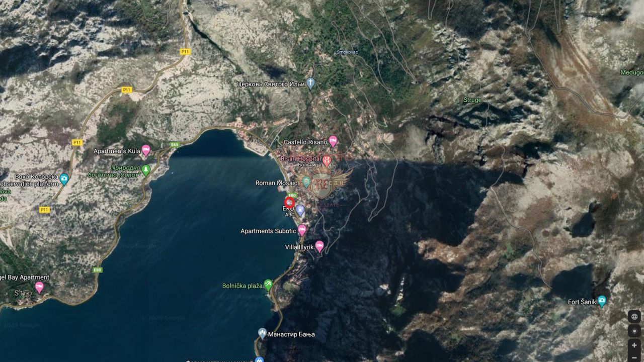This screenshot has width=644, height=362.
Task: Open Fort Šanik camera marker
Action: coord(601,301)
